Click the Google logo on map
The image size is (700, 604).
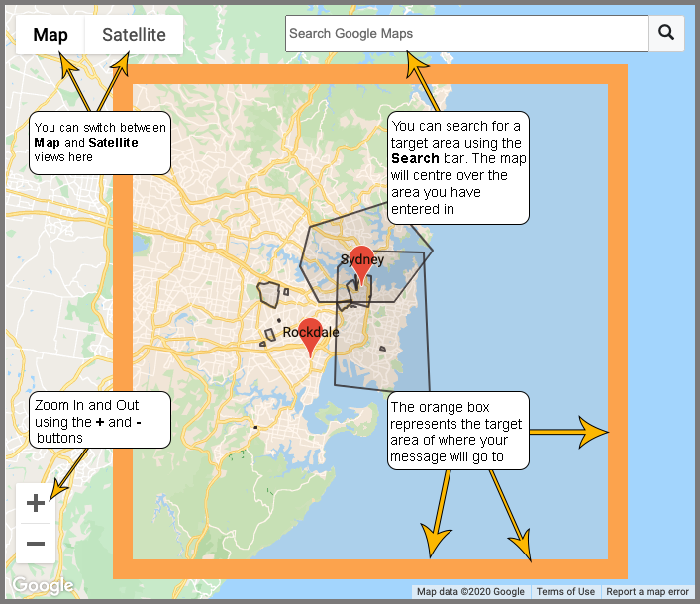pyautogui.click(x=43, y=585)
